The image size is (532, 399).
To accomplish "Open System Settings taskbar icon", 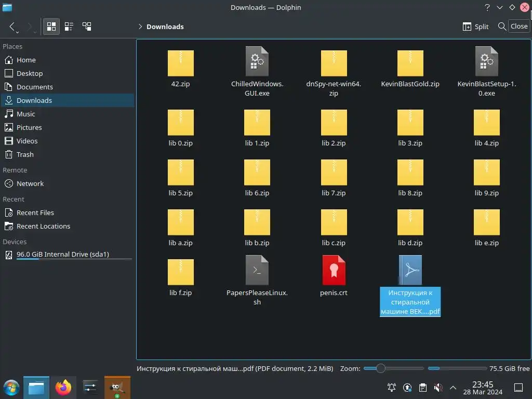I will (x=90, y=388).
